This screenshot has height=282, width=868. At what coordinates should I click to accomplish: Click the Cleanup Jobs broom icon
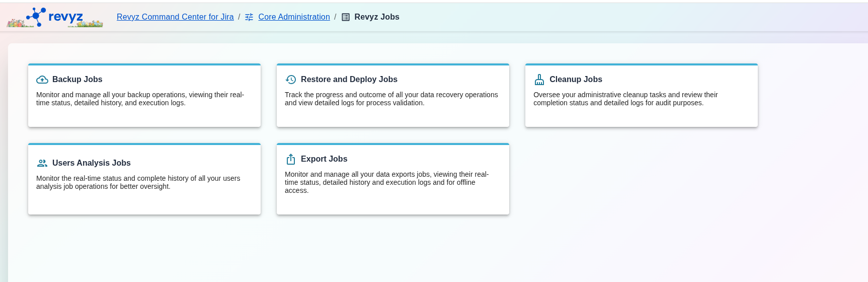539,80
